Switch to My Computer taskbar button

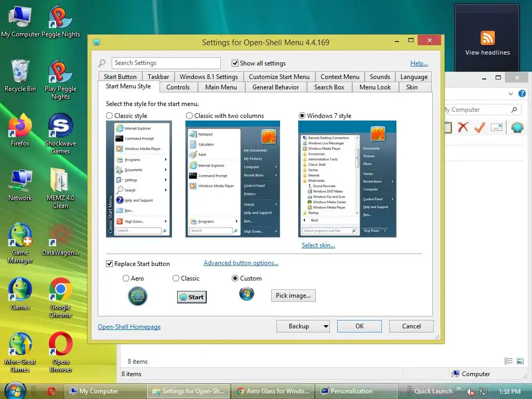click(105, 391)
